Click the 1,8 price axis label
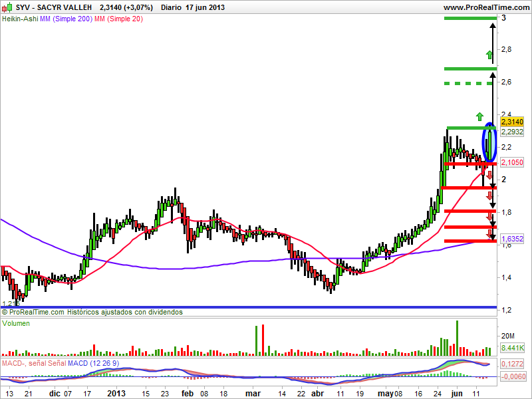 (506, 212)
